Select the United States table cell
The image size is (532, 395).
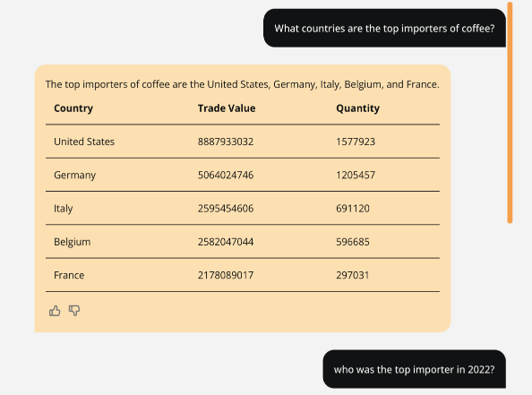[84, 142]
